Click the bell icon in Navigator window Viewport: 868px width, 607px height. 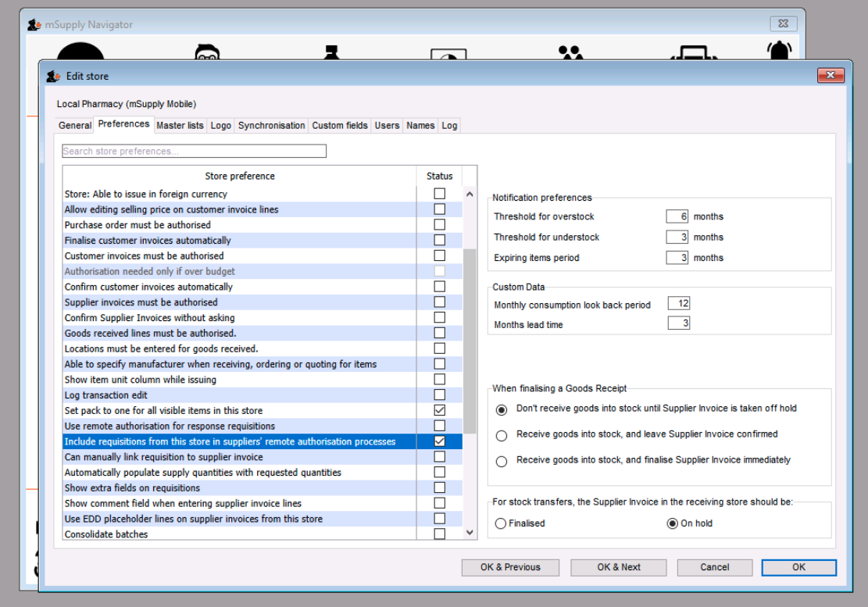[780, 50]
